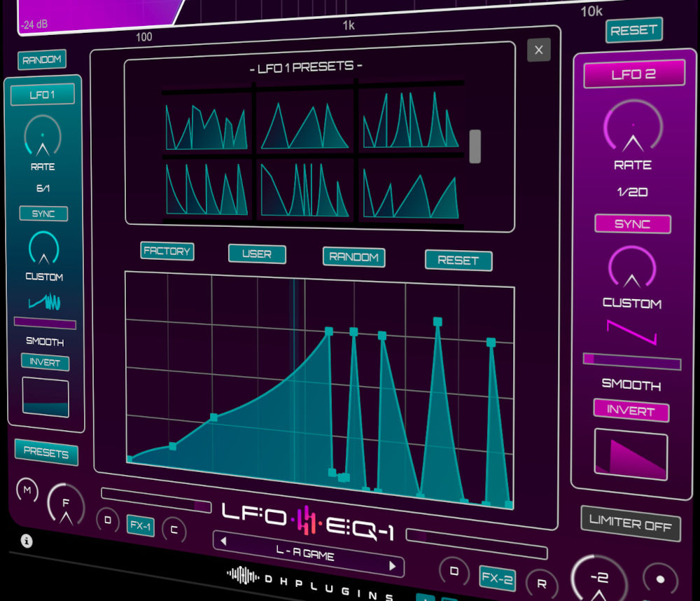Click the F knob
The image size is (700, 601).
[x=66, y=504]
